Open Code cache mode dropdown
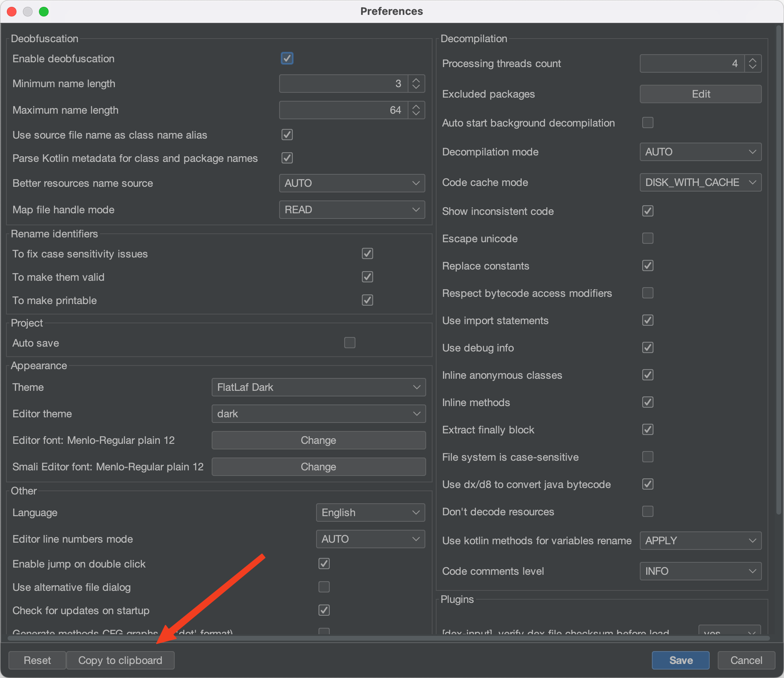Image resolution: width=784 pixels, height=678 pixels. pyautogui.click(x=700, y=182)
